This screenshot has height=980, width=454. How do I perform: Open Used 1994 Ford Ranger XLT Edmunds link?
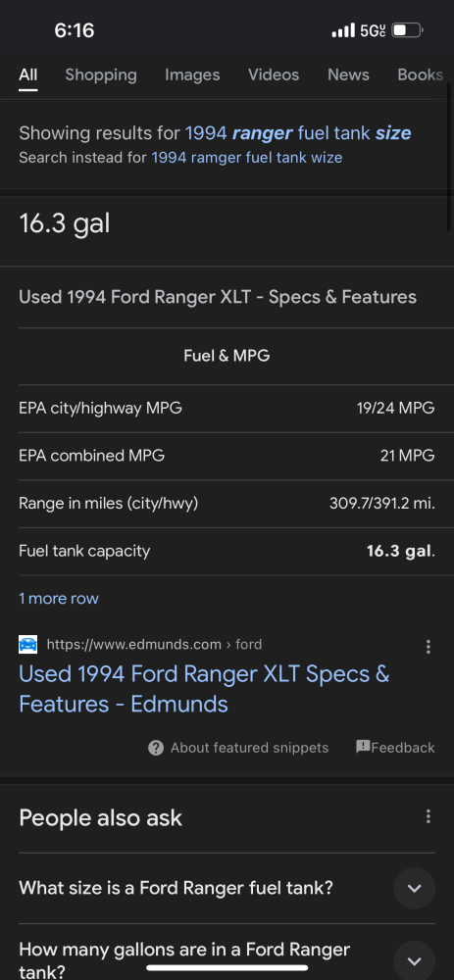click(x=204, y=689)
